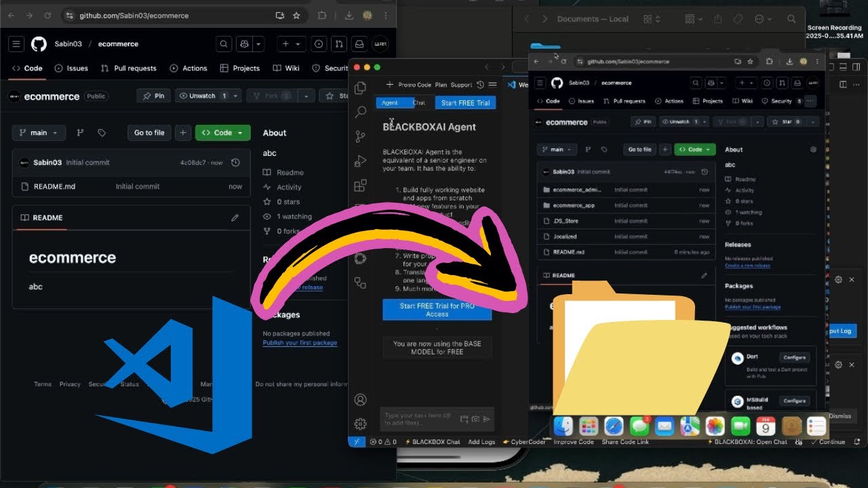Click the address bar of the left Chrome window
868x488 pixels.
click(183, 16)
